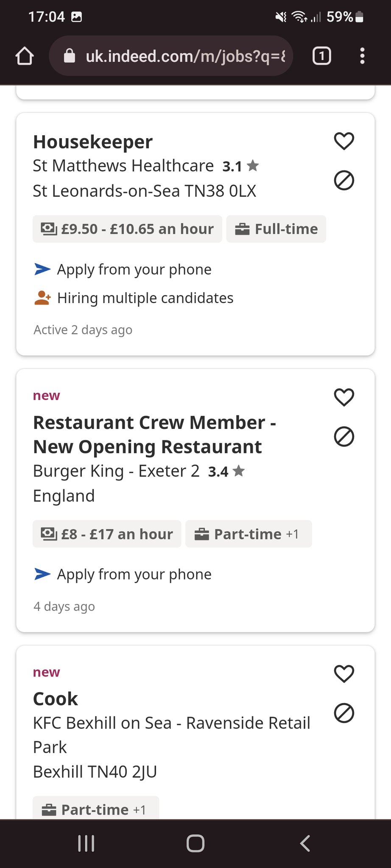391x868 pixels.
Task: Open the browser three-dot menu
Action: 362,56
